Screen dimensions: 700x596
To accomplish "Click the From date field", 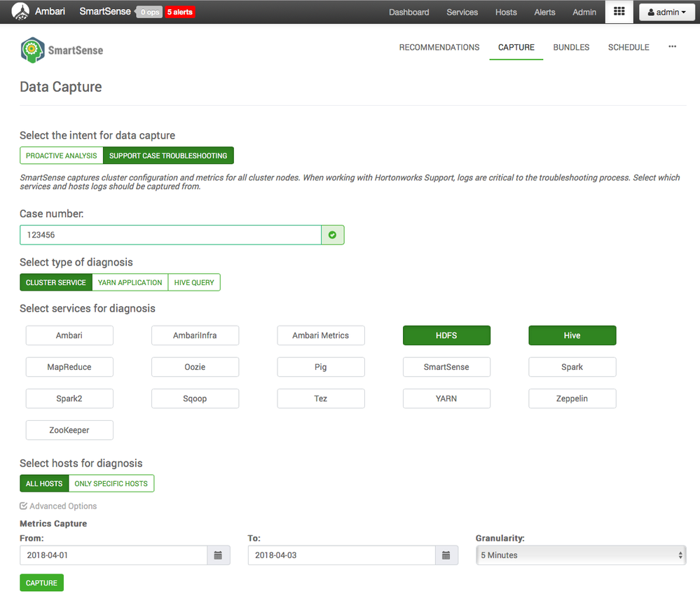I will (114, 555).
